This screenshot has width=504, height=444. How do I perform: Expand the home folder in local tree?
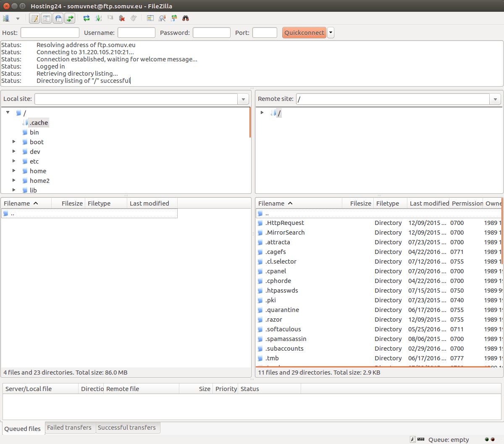[x=14, y=171]
